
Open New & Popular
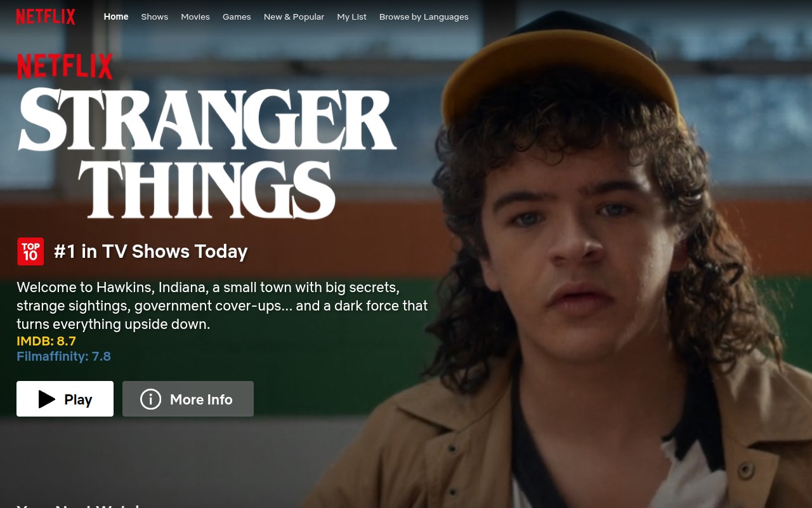pyautogui.click(x=294, y=17)
